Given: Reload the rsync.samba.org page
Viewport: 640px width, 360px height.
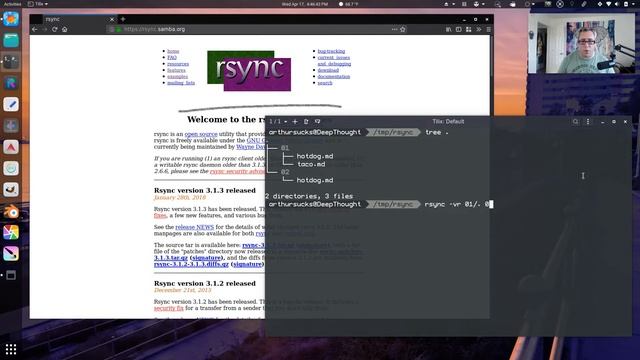Looking at the screenshot, I should point(55,29).
